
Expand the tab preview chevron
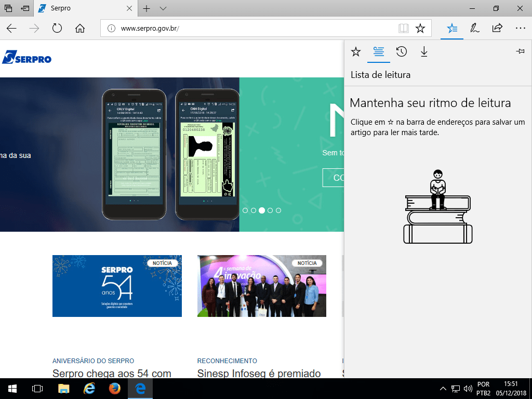coord(163,9)
